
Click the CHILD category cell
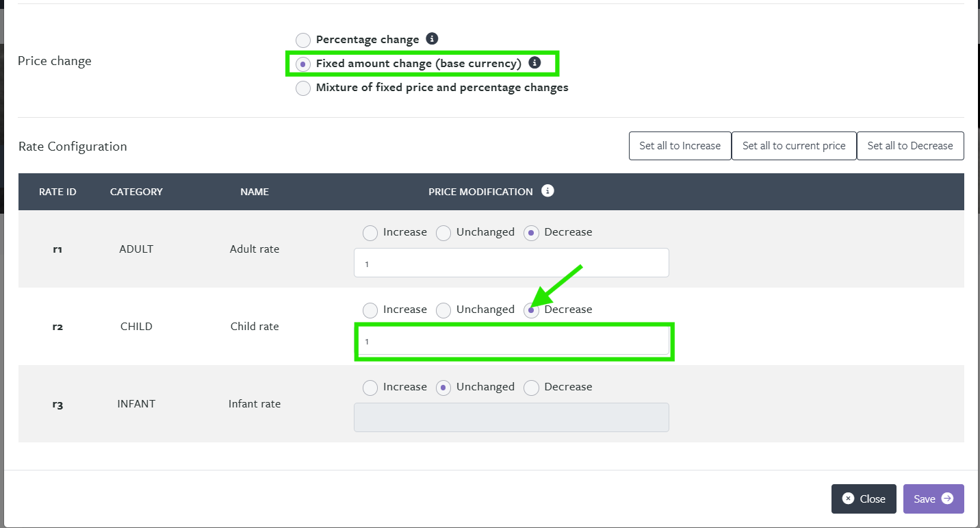(136, 327)
